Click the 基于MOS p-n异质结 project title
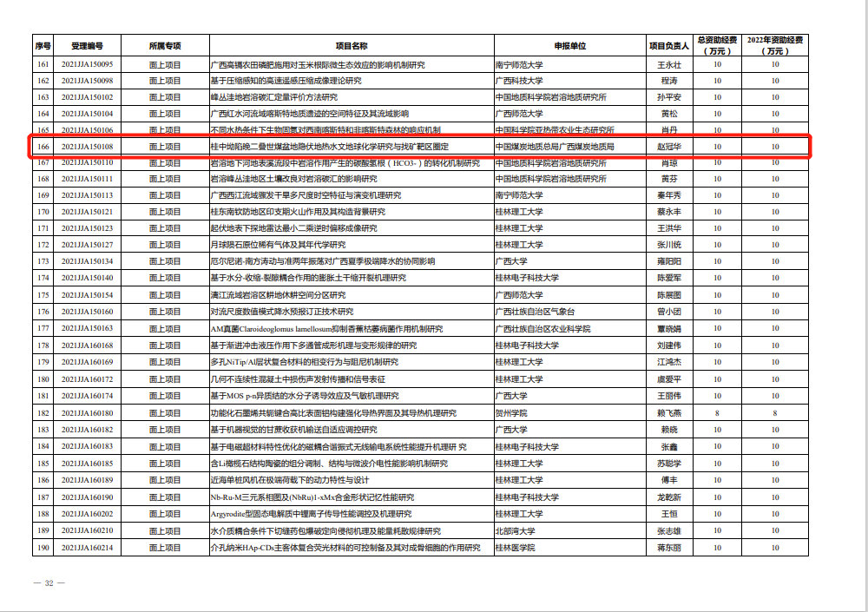868x612 pixels. tap(305, 396)
